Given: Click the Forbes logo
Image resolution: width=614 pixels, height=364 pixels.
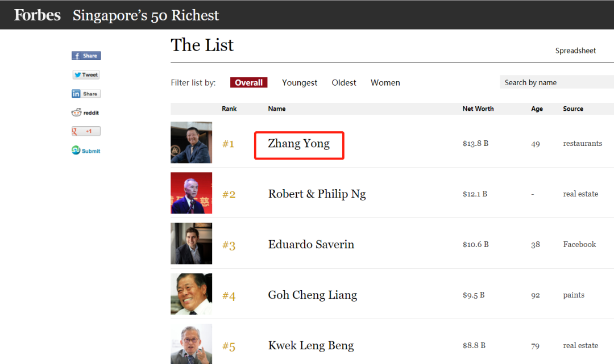Looking at the screenshot, I should point(38,15).
